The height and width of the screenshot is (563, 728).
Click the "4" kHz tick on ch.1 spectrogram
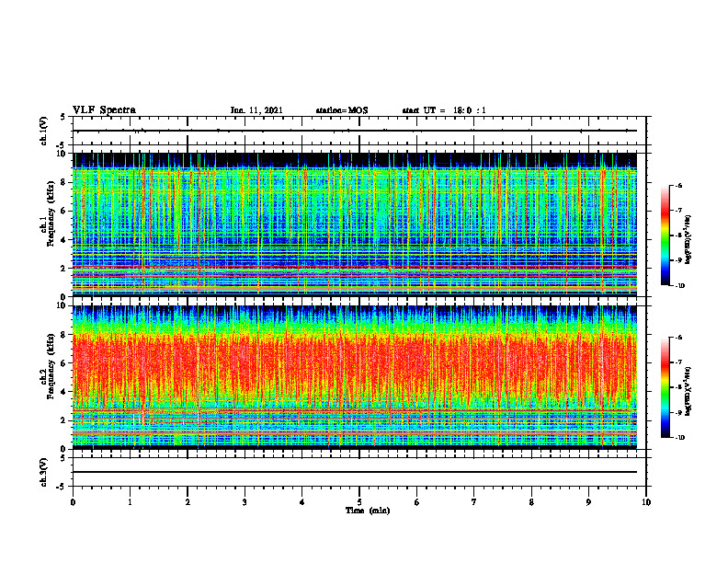click(x=64, y=240)
